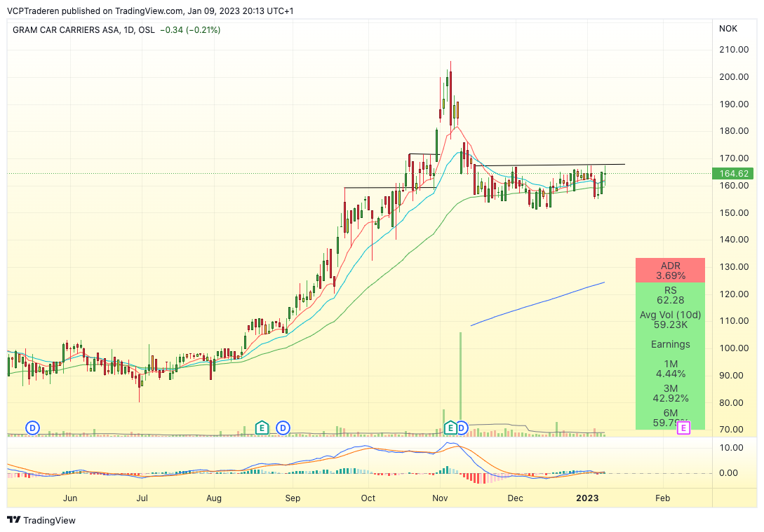
Task: Click the 100.00 price axis label
Action: click(734, 348)
